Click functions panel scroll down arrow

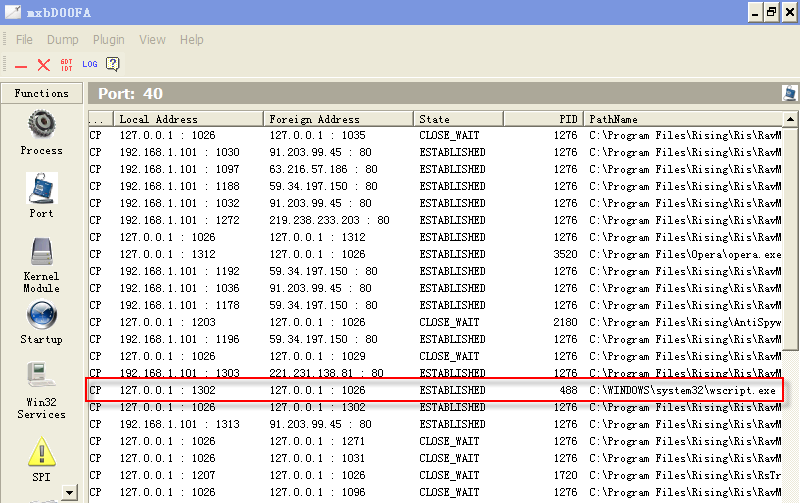coord(69,493)
